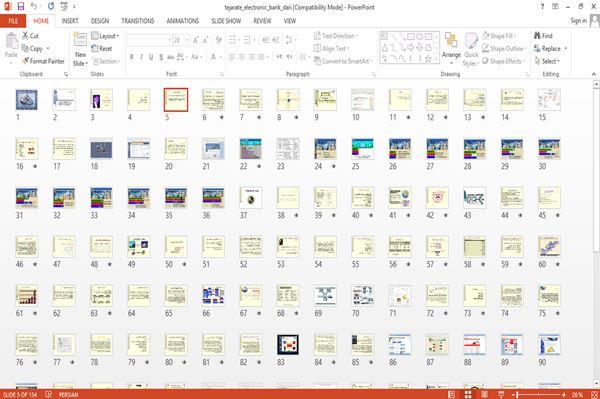Switch to Reading View icon

tap(484, 394)
